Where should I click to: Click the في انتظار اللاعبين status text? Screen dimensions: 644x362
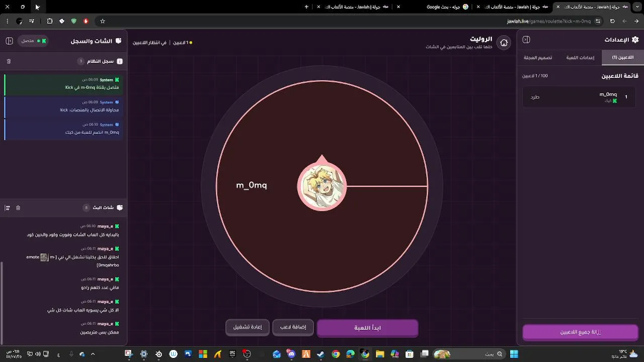(149, 43)
